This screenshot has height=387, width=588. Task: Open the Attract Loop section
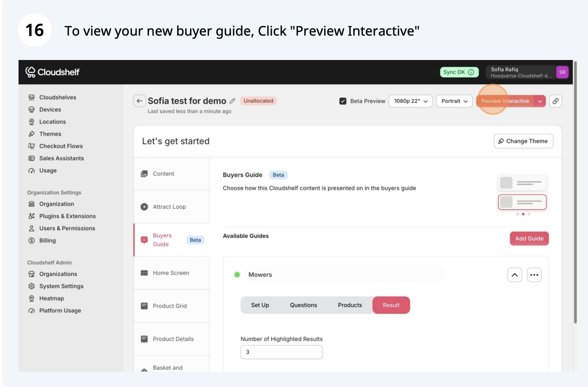(x=169, y=207)
